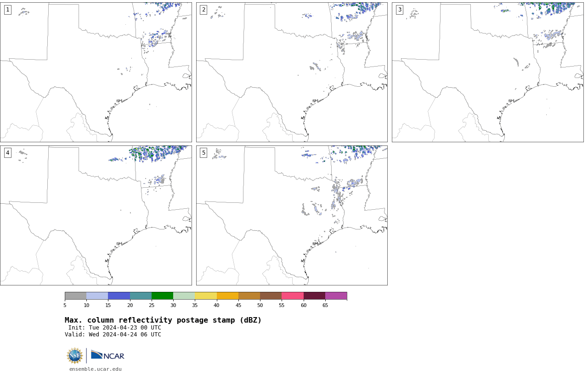Viewport: 588px width, 374px height.
Task: Click the NCAR logo
Action: (x=107, y=355)
